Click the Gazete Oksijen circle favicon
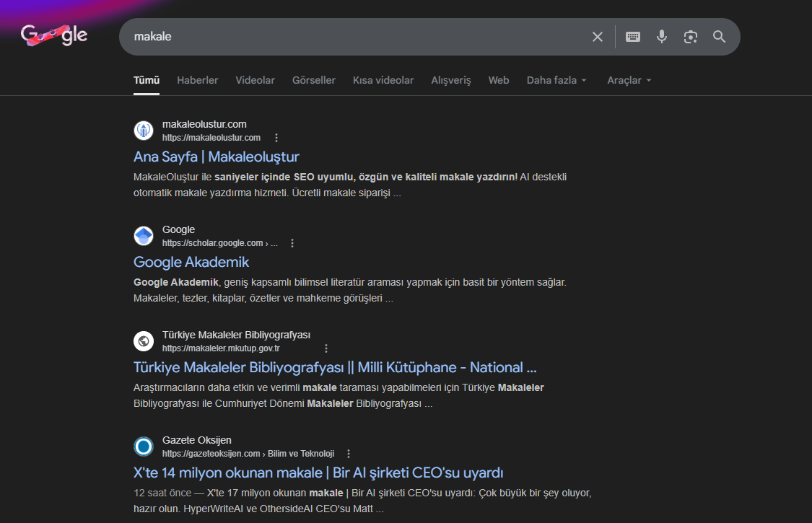 coord(144,447)
